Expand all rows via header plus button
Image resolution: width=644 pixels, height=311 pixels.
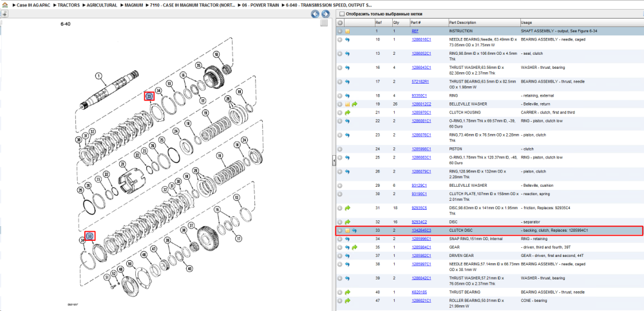[x=340, y=23]
